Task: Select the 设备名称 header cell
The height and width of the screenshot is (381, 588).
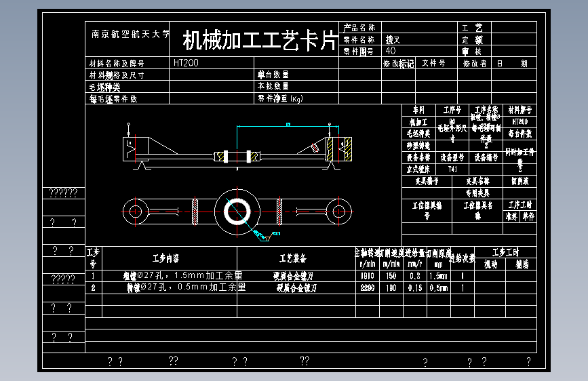Action: (x=418, y=157)
